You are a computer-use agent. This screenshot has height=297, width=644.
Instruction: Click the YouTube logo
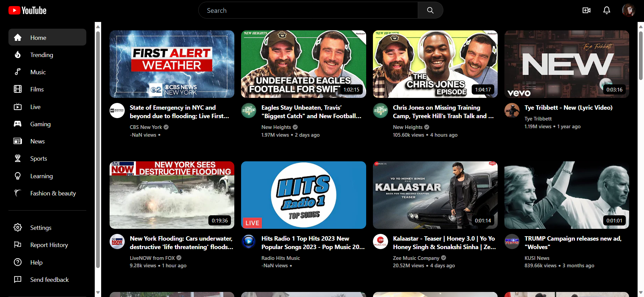click(27, 10)
